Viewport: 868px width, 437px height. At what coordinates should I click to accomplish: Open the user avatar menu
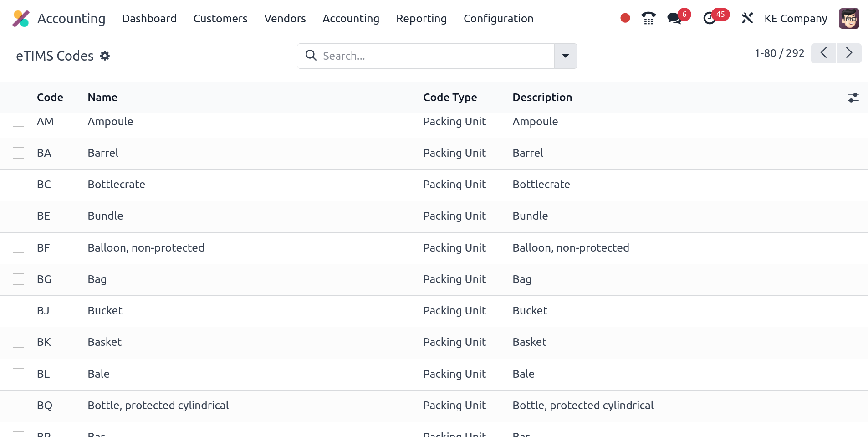(848, 19)
